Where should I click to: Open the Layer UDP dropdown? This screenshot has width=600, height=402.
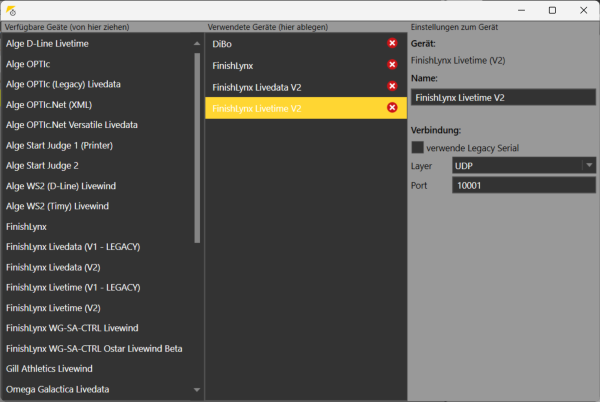[x=524, y=166]
